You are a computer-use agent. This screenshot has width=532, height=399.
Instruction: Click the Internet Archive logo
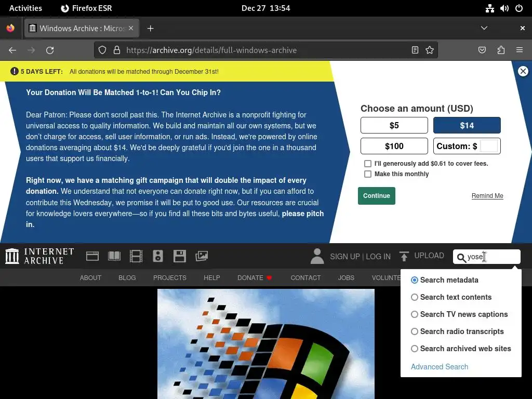pos(39,256)
